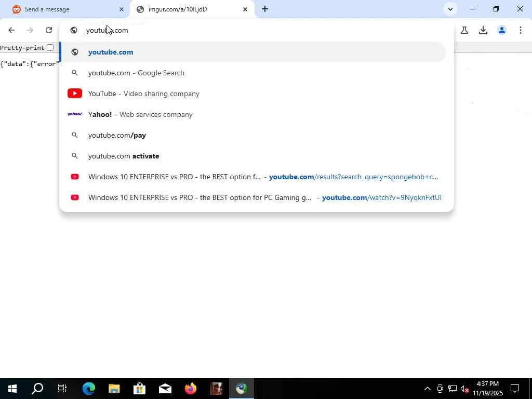Select the youtube.com activate suggestion
532x399 pixels.
tap(253, 156)
